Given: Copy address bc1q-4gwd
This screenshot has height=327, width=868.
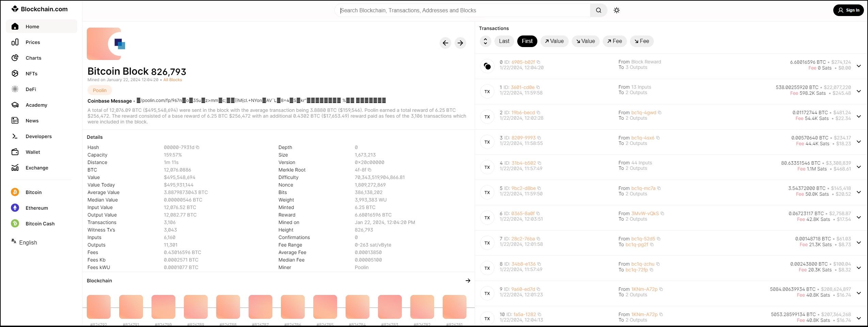Looking at the screenshot, I should [660, 113].
